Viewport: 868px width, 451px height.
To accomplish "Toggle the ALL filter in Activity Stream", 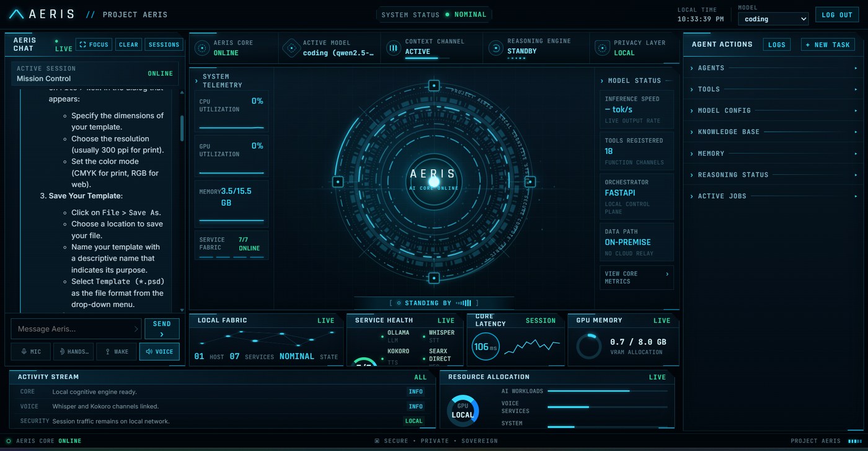I will [420, 377].
